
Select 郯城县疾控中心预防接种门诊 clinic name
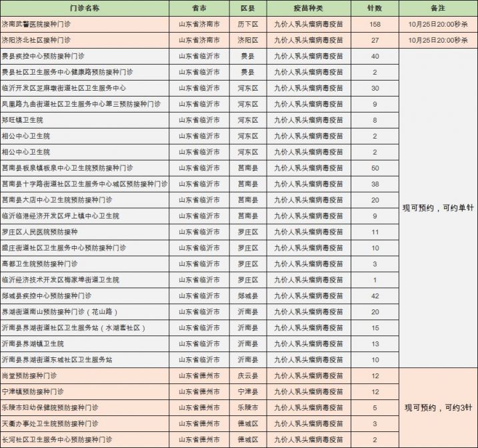coord(85,296)
